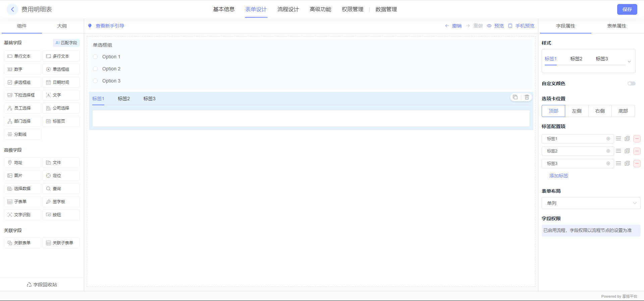This screenshot has height=301, width=644.
Task: Click the 保存 button
Action: click(x=627, y=9)
